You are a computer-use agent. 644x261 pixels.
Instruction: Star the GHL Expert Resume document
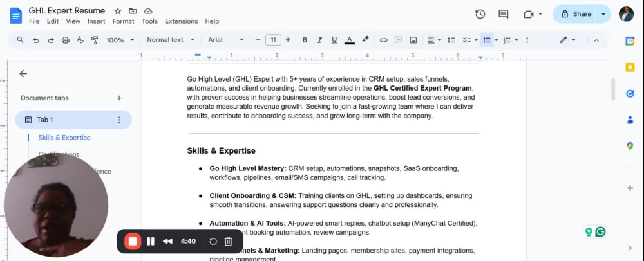(x=118, y=11)
